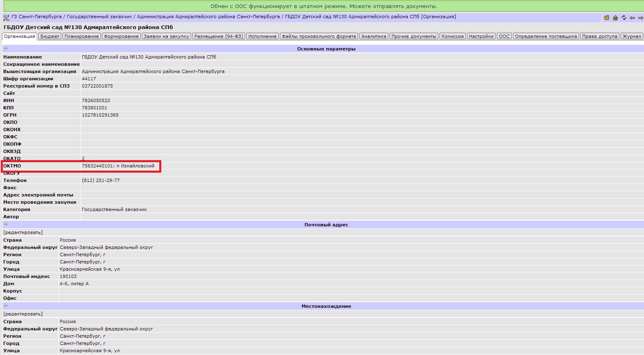The width and height of the screenshot is (644, 355).
Task: Click [редактировать] under Почтовый адрес
Action: coord(23,232)
